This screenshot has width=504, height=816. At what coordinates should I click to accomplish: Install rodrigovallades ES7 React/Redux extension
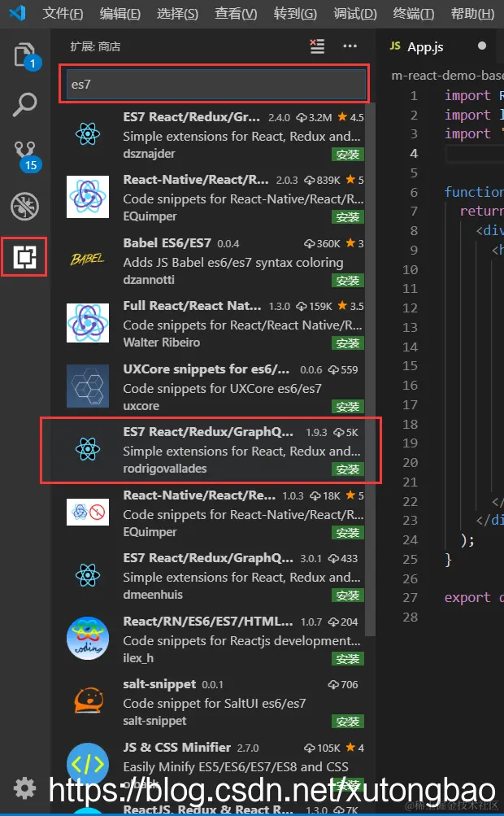pyautogui.click(x=348, y=469)
